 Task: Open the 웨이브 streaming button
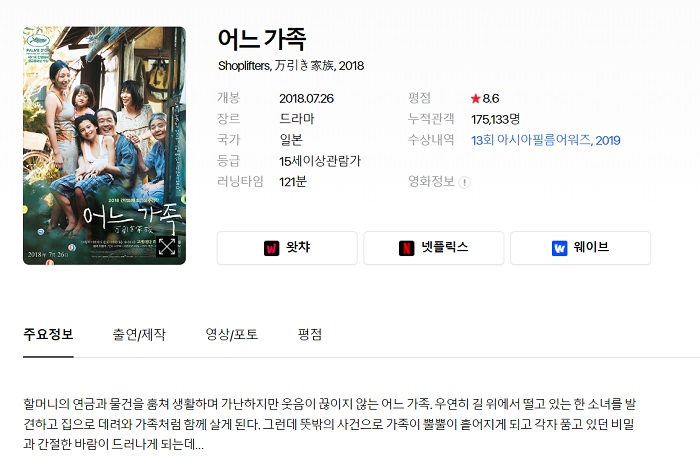[x=580, y=248]
